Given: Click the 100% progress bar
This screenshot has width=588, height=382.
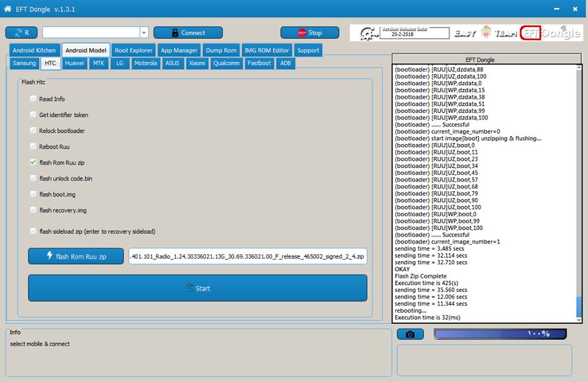Looking at the screenshot, I should click(x=500, y=334).
